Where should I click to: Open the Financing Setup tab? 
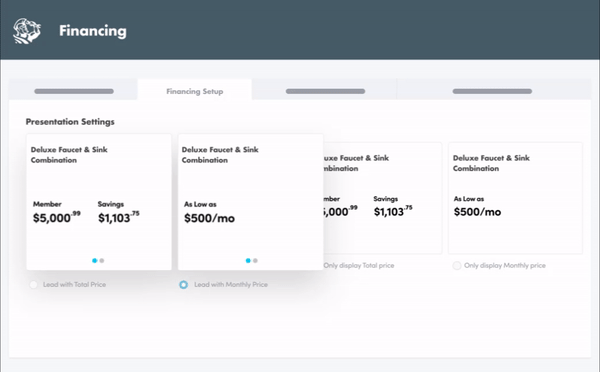click(x=194, y=91)
